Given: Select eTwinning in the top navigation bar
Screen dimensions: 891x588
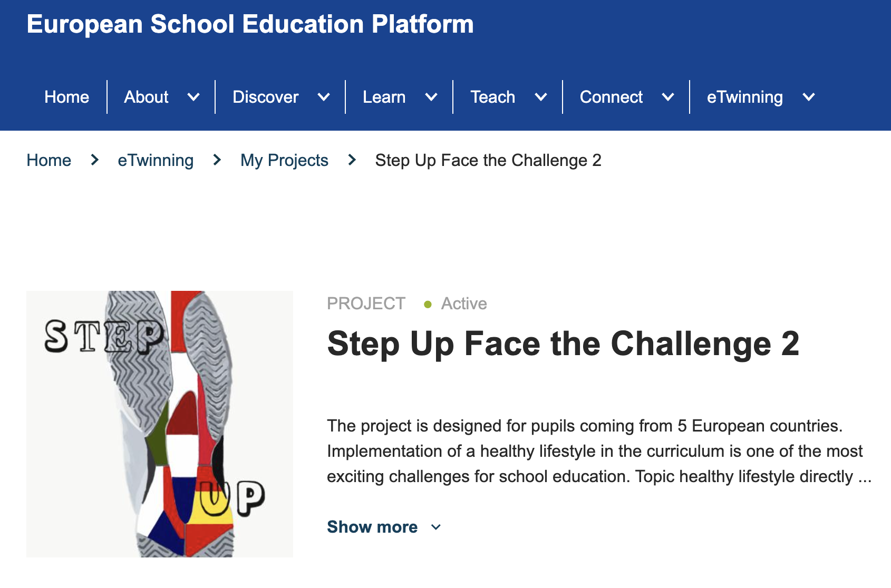Looking at the screenshot, I should (x=745, y=97).
